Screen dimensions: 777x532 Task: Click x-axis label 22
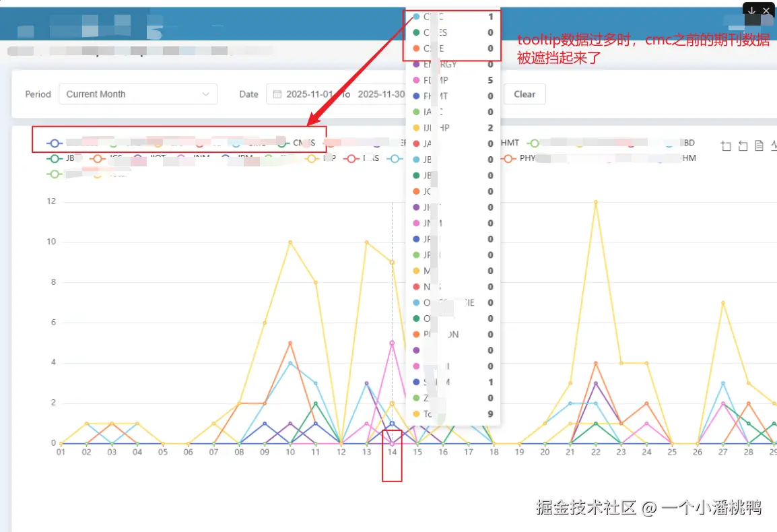pos(596,452)
